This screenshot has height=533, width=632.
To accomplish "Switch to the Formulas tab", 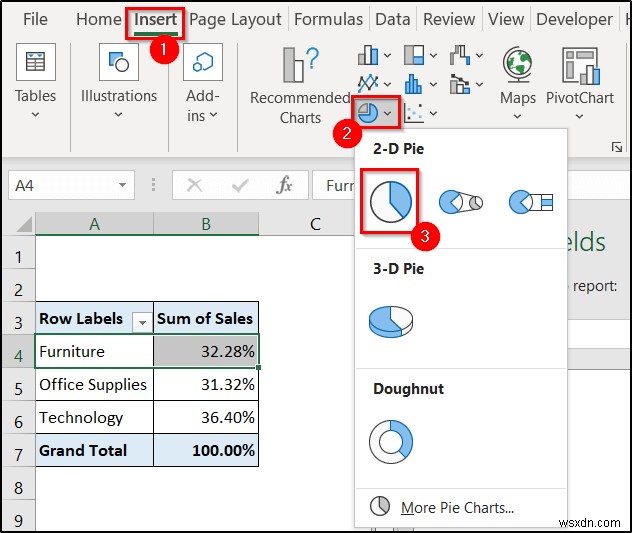I will (x=328, y=19).
